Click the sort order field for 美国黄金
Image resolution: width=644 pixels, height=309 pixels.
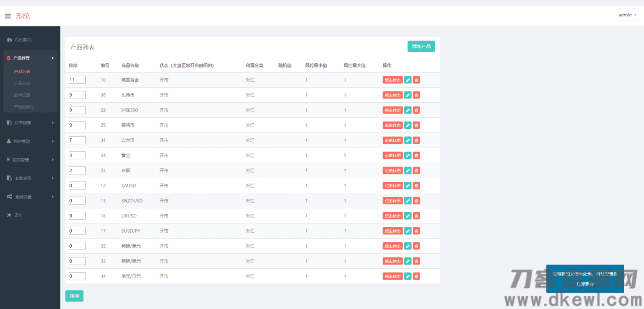point(77,80)
